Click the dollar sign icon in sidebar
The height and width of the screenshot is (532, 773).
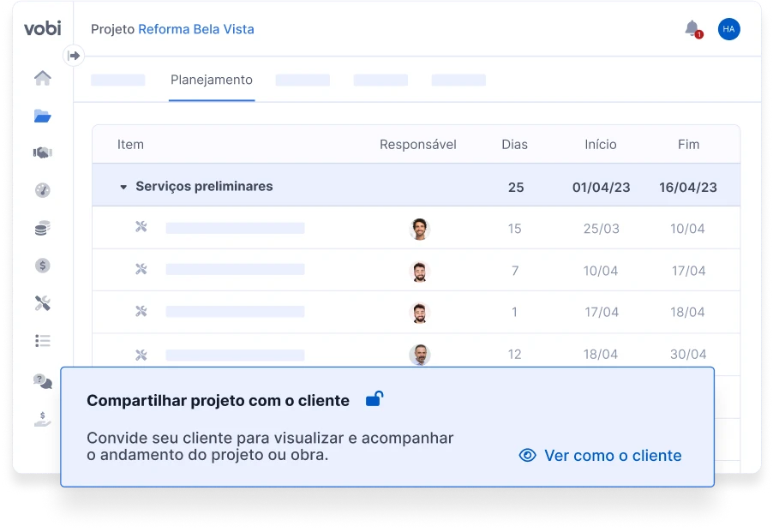coord(41,266)
